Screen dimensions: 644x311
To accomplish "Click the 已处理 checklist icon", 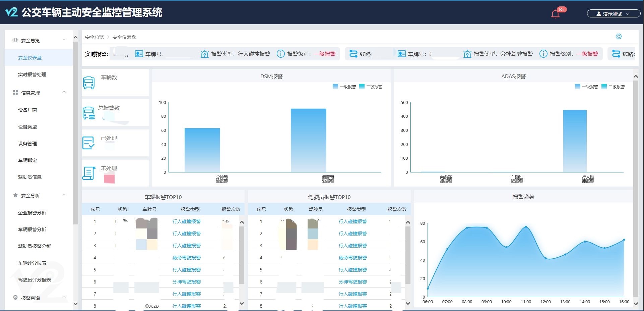I will (88, 143).
